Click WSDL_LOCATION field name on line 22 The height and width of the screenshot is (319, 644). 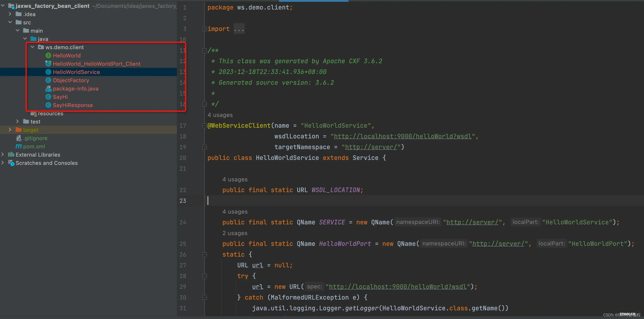click(335, 190)
